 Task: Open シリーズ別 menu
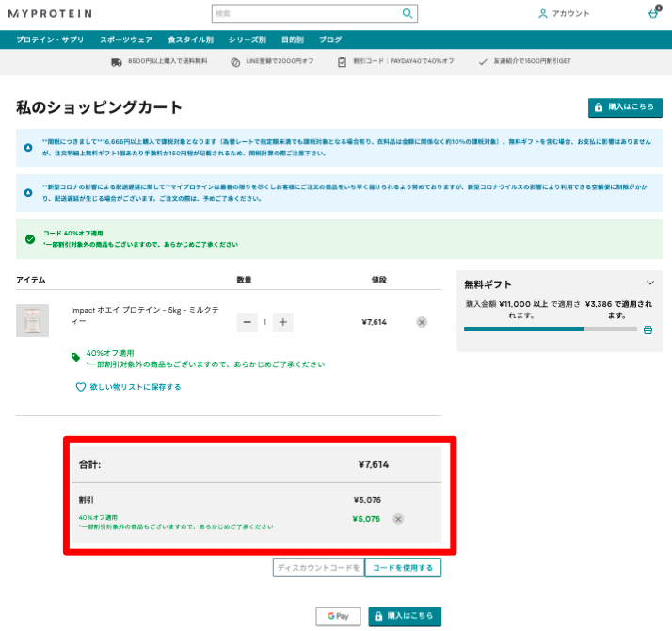[x=248, y=40]
